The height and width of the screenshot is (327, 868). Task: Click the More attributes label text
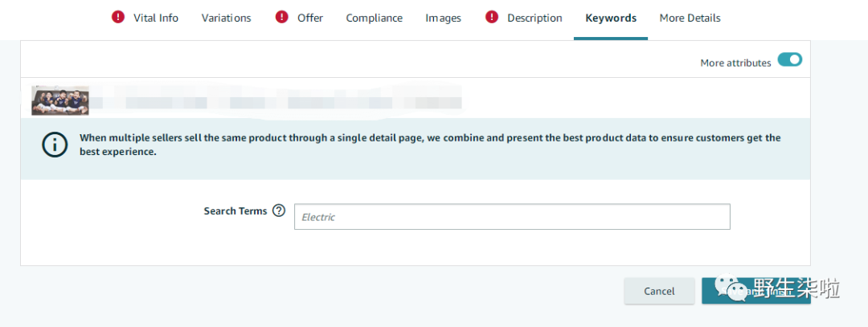735,63
